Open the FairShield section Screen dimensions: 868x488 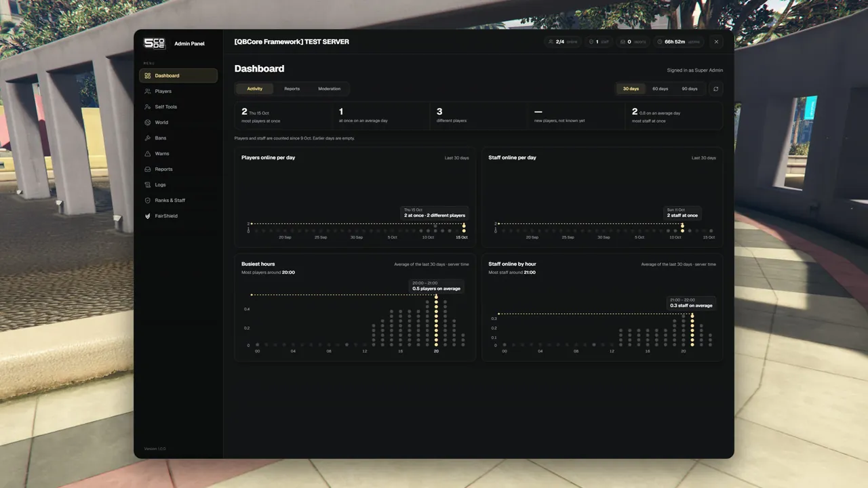pyautogui.click(x=178, y=216)
